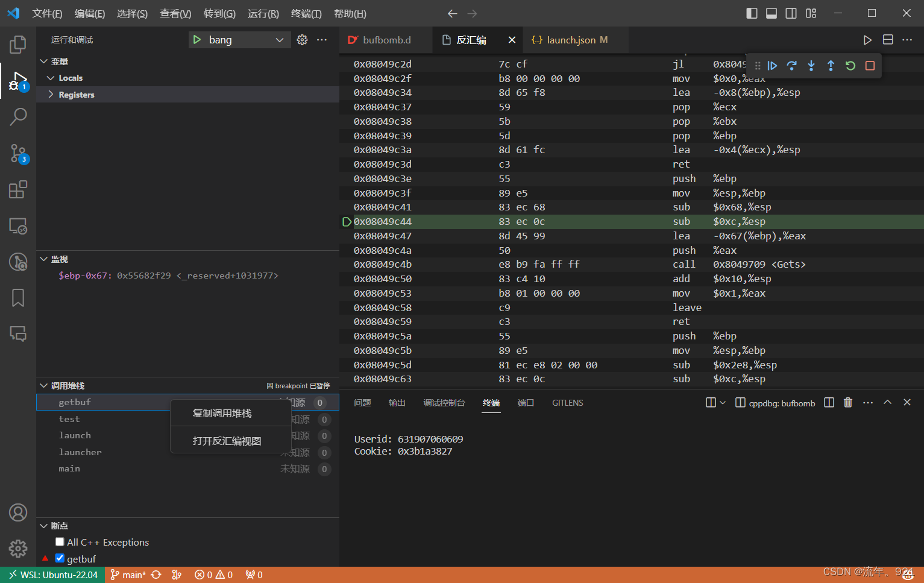The width and height of the screenshot is (924, 583).
Task: Close the 反汇编 editor tab
Action: point(512,40)
